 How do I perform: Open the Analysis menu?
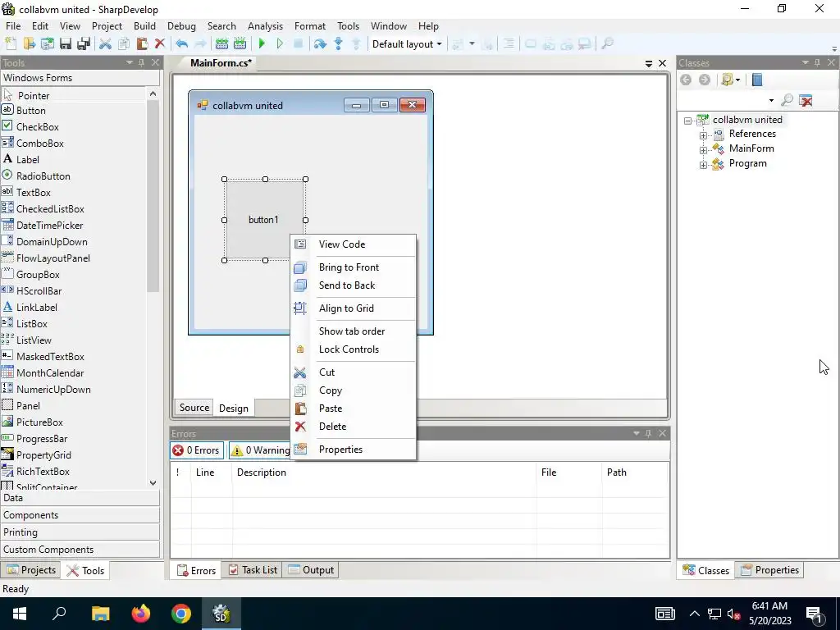(x=265, y=25)
